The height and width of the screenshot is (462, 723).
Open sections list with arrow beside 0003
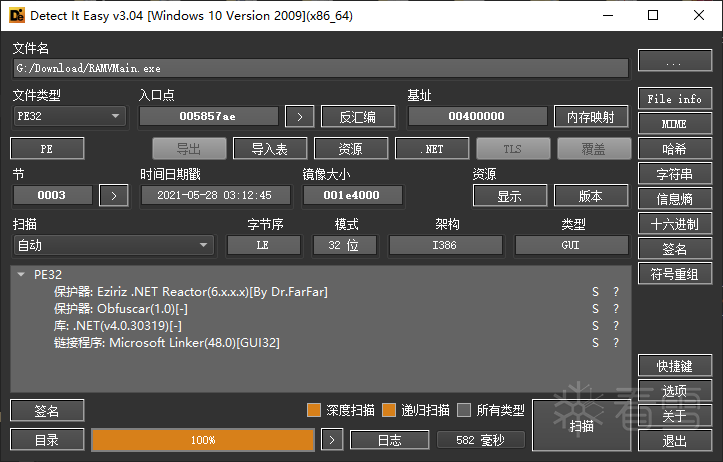coord(114,196)
